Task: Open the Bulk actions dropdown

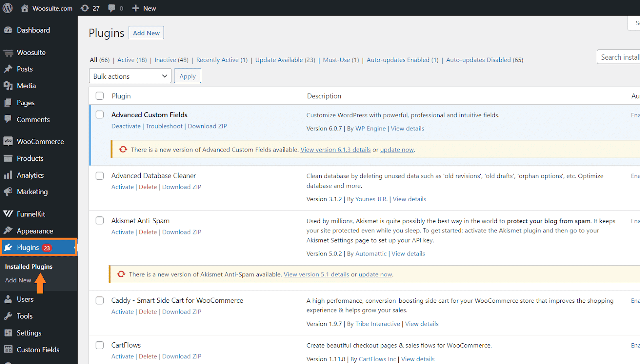Action: point(130,76)
